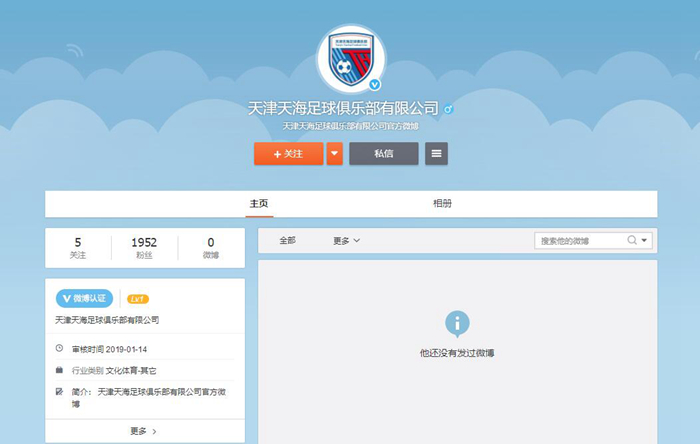Expand the 更多 filter dropdown
The width and height of the screenshot is (700, 444).
[346, 241]
